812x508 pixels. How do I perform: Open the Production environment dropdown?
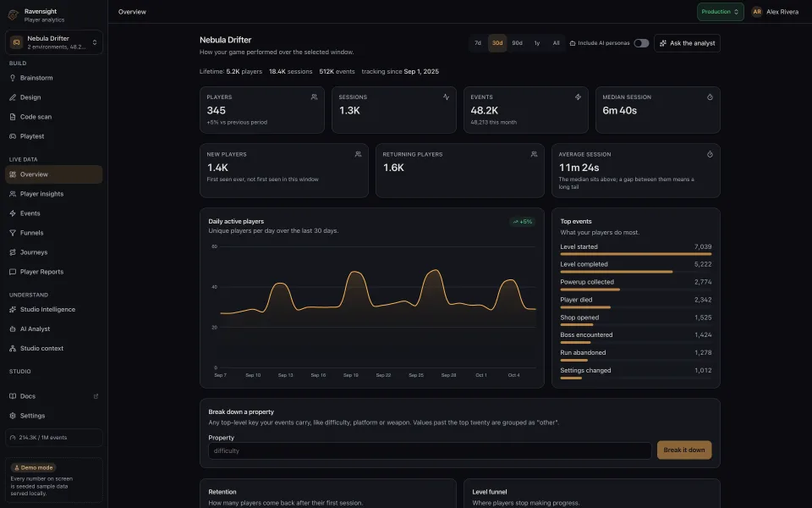click(x=721, y=12)
